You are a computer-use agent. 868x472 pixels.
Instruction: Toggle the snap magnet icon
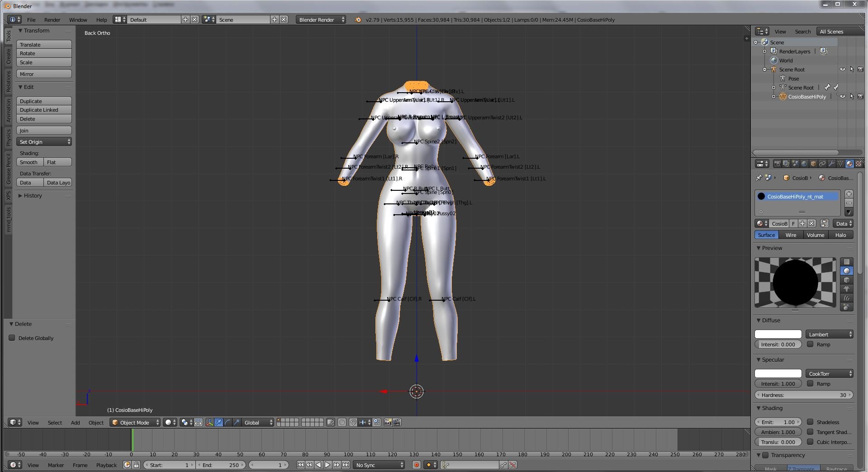tap(353, 422)
